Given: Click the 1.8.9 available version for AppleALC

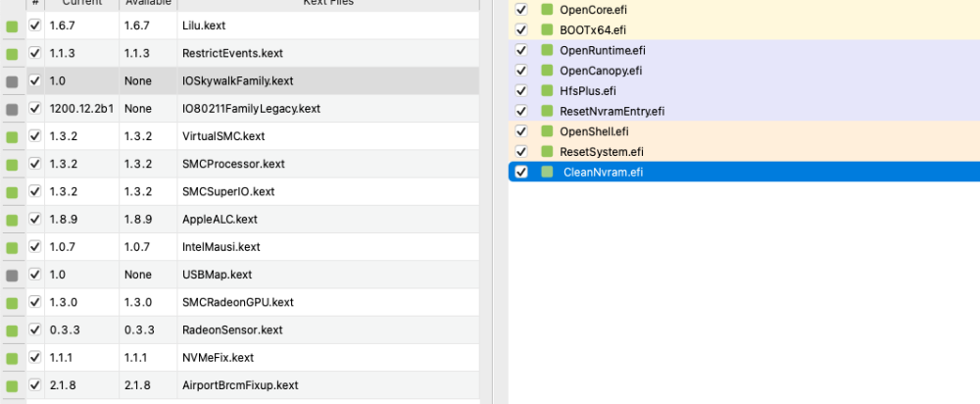Looking at the screenshot, I should click(x=137, y=220).
